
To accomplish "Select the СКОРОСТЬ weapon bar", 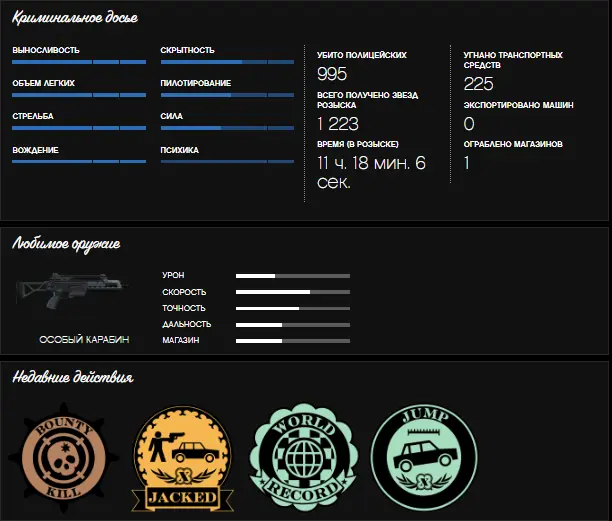I will click(293, 292).
